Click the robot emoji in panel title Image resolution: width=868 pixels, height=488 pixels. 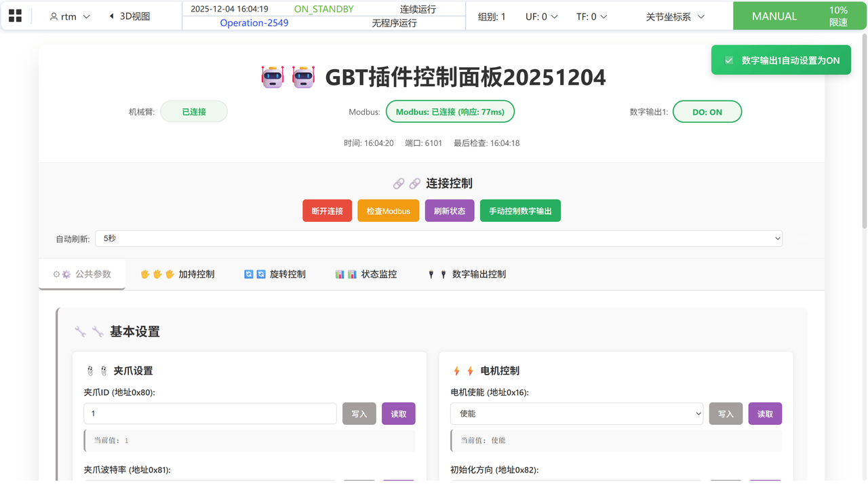pos(273,77)
